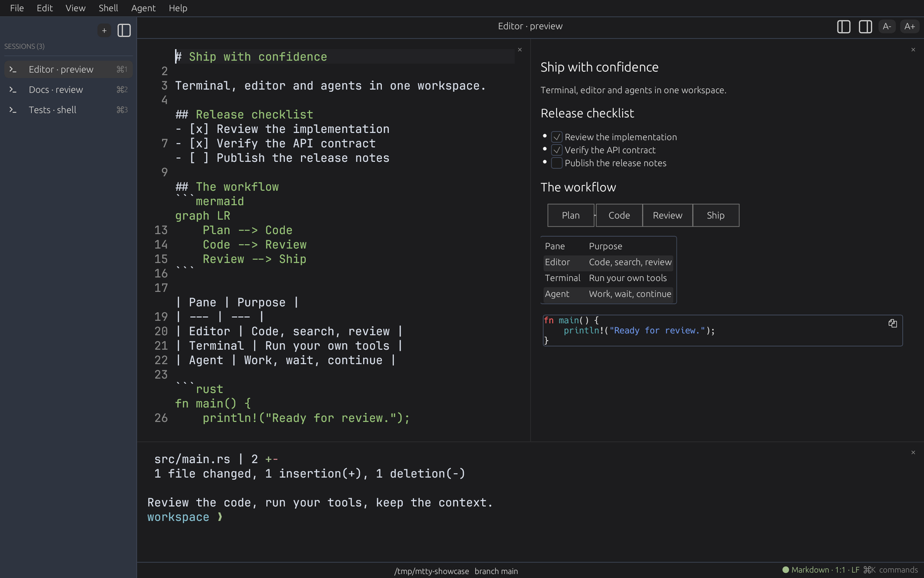Click the green Markdown status dot
Screen dimensions: 924x578
pyautogui.click(x=785, y=570)
